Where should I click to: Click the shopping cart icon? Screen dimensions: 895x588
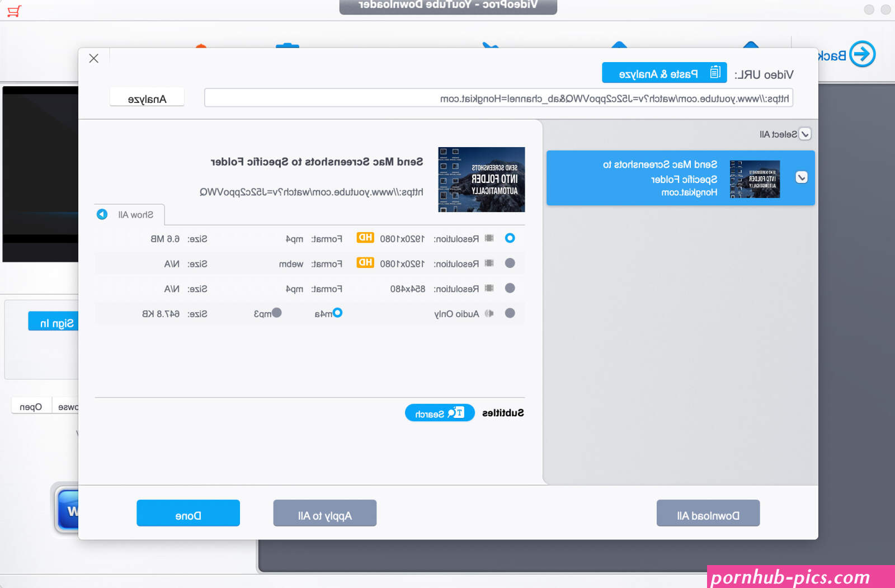tap(15, 11)
